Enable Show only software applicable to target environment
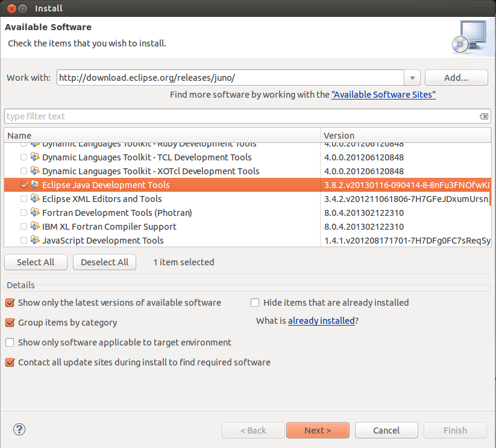The height and width of the screenshot is (448, 496). (10, 342)
